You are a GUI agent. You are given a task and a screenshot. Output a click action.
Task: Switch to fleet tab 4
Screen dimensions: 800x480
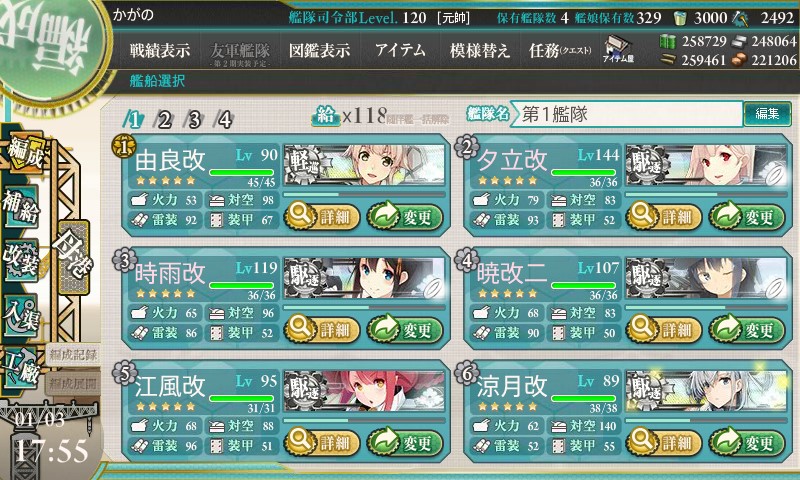[x=224, y=120]
